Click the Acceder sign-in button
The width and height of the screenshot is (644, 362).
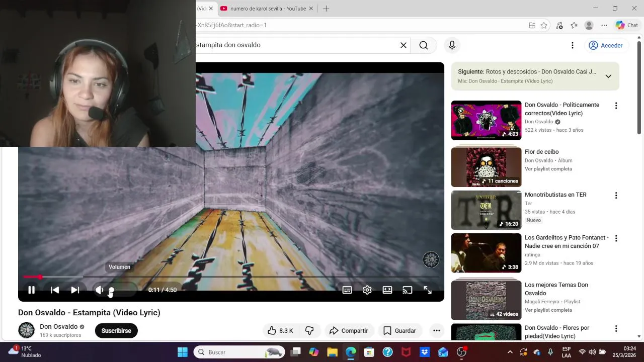606,45
